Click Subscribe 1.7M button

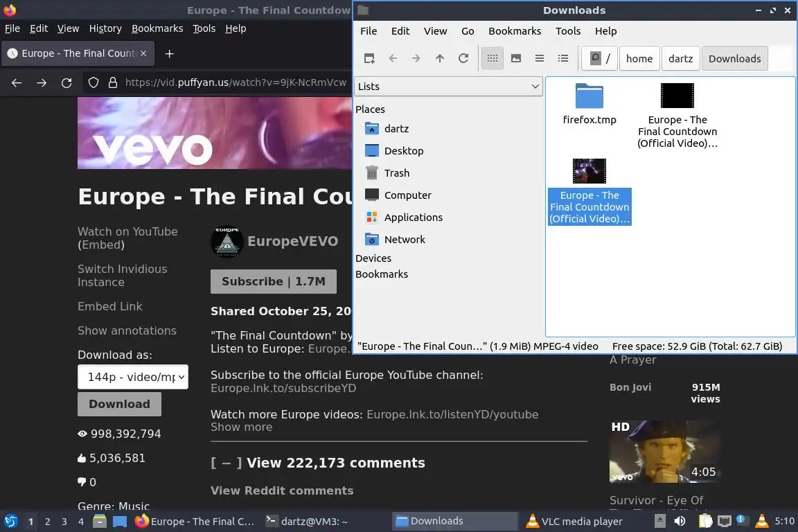(x=274, y=281)
